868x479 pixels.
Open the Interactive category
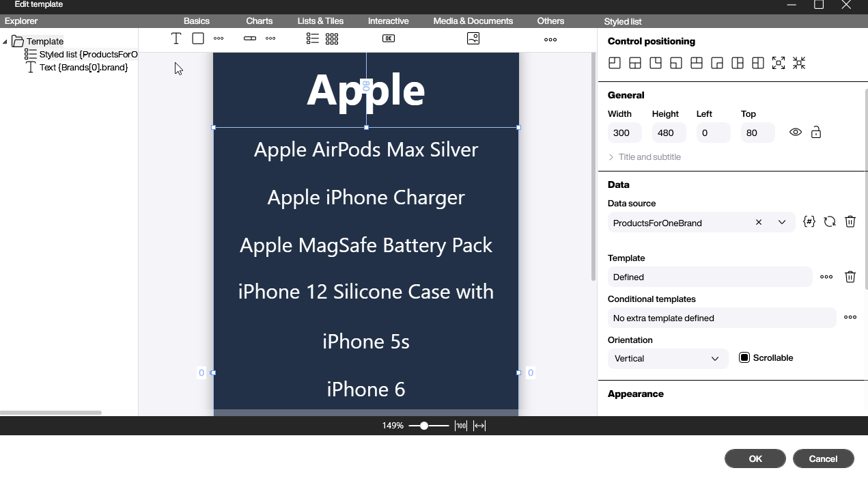[388, 20]
